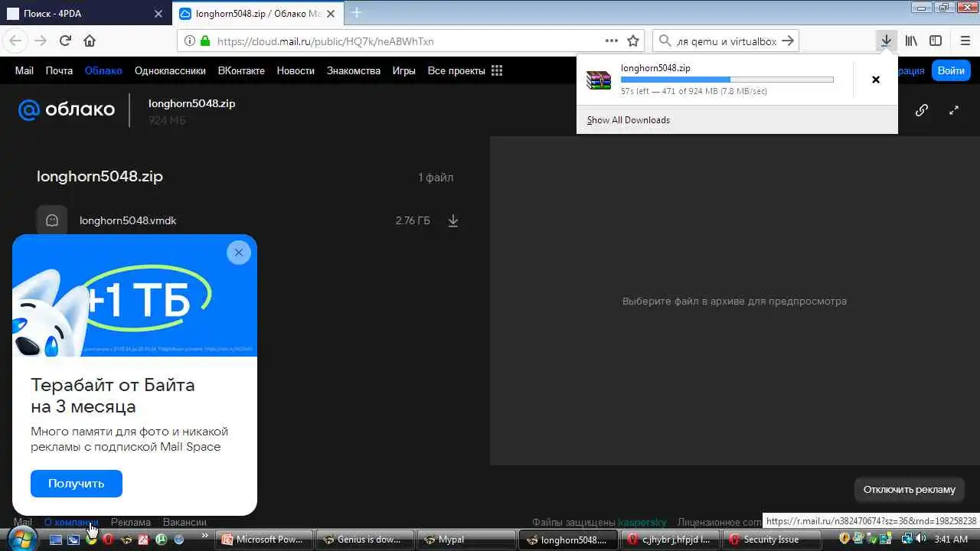The width and height of the screenshot is (980, 551).
Task: Close the Поиск - 4PDA tab
Action: tap(158, 14)
